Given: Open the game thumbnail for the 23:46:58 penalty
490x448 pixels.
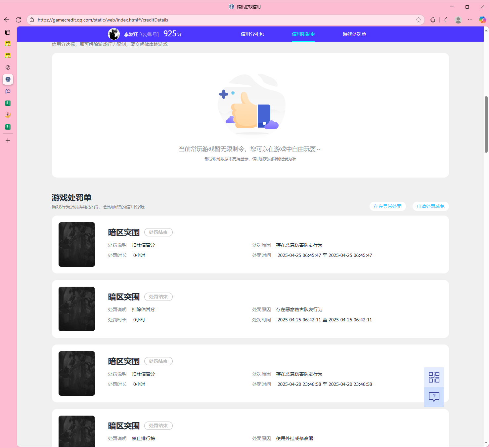Looking at the screenshot, I should [x=77, y=373].
